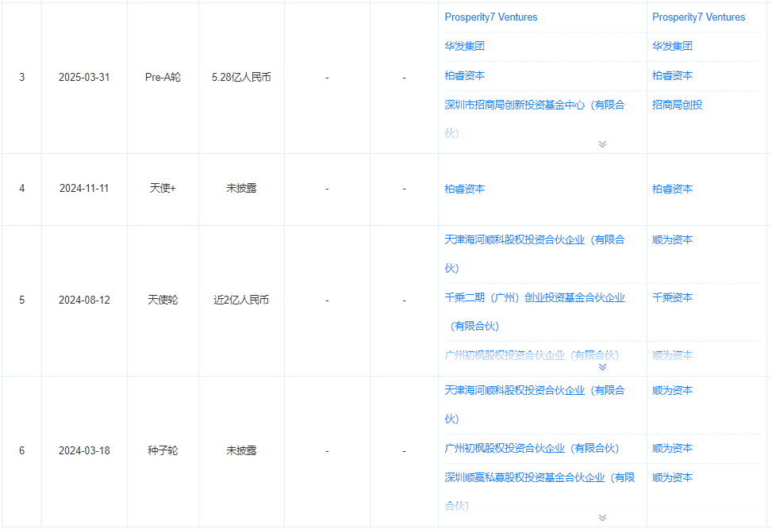
Task: Open the 柏睿资本 link in the Pre-A轮 row
Action: pyautogui.click(x=466, y=75)
